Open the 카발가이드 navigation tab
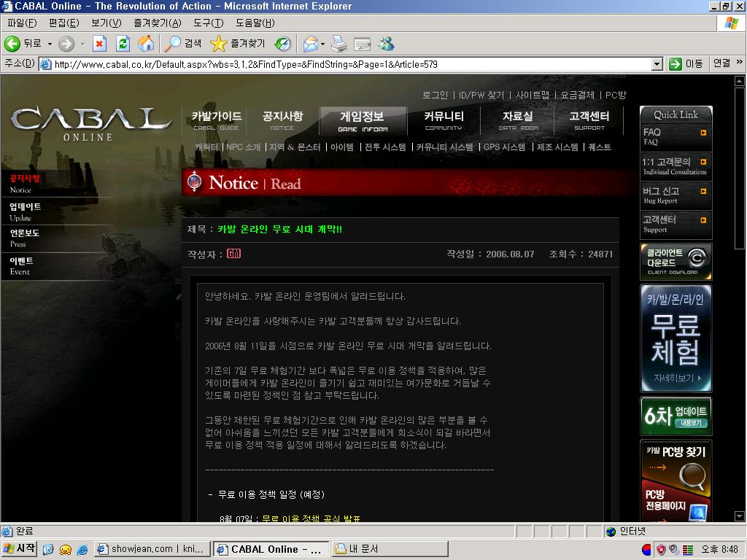The height and width of the screenshot is (560, 747). point(216,120)
